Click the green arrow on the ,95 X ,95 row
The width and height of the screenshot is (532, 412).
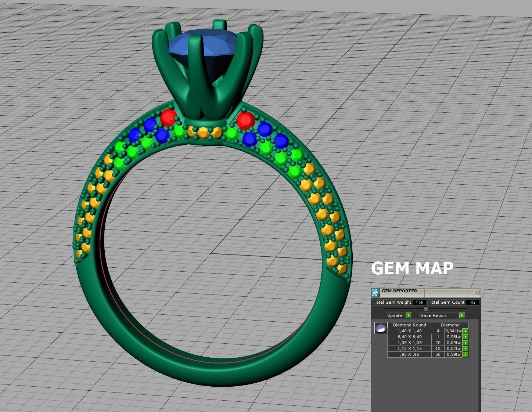(x=465, y=354)
